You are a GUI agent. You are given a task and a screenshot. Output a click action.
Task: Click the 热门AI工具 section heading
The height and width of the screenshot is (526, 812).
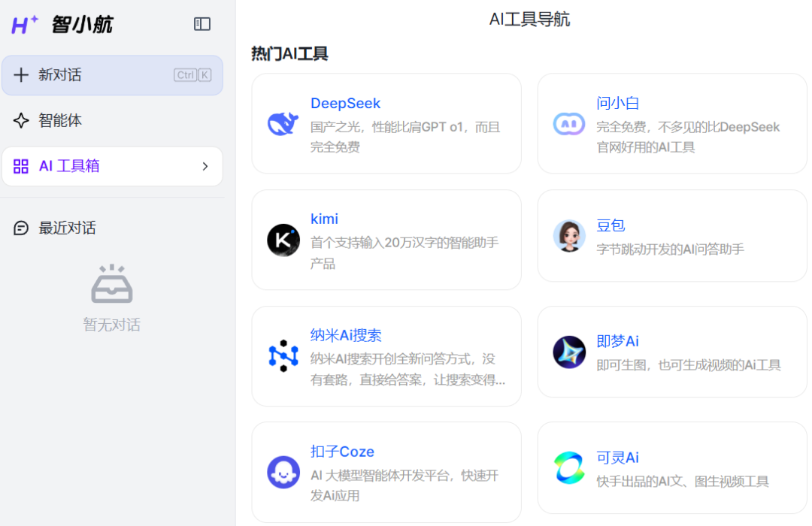289,53
